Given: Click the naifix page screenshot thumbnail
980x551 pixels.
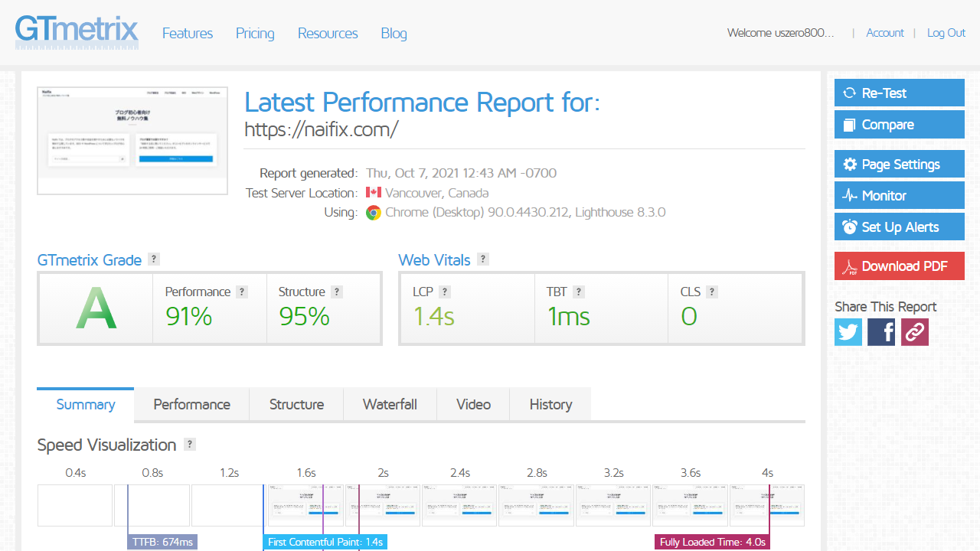Looking at the screenshot, I should tap(132, 141).
